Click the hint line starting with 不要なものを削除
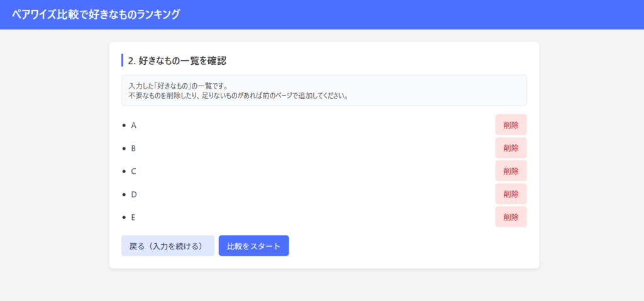This screenshot has width=644, height=301. [x=238, y=96]
